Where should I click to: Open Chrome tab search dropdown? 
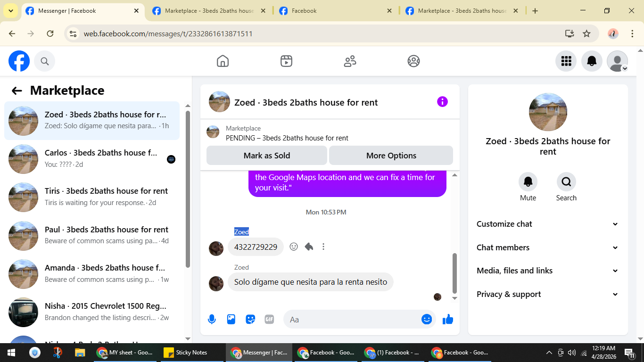click(10, 11)
